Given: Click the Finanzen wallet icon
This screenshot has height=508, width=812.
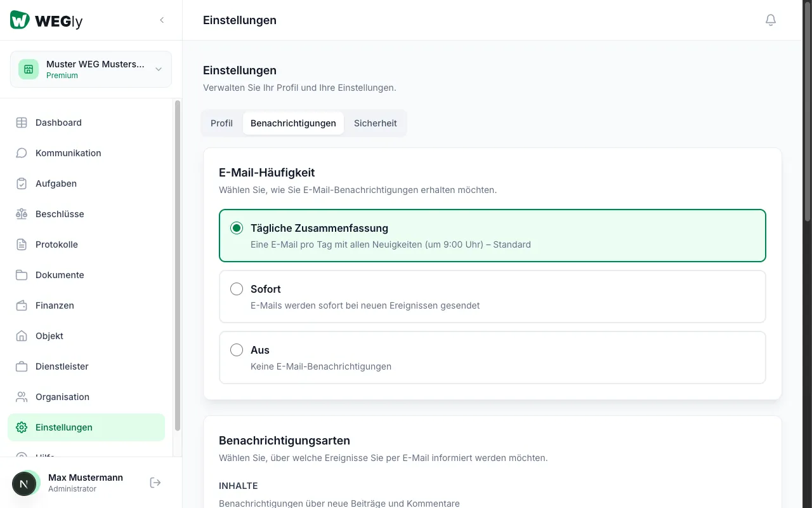Looking at the screenshot, I should point(22,305).
